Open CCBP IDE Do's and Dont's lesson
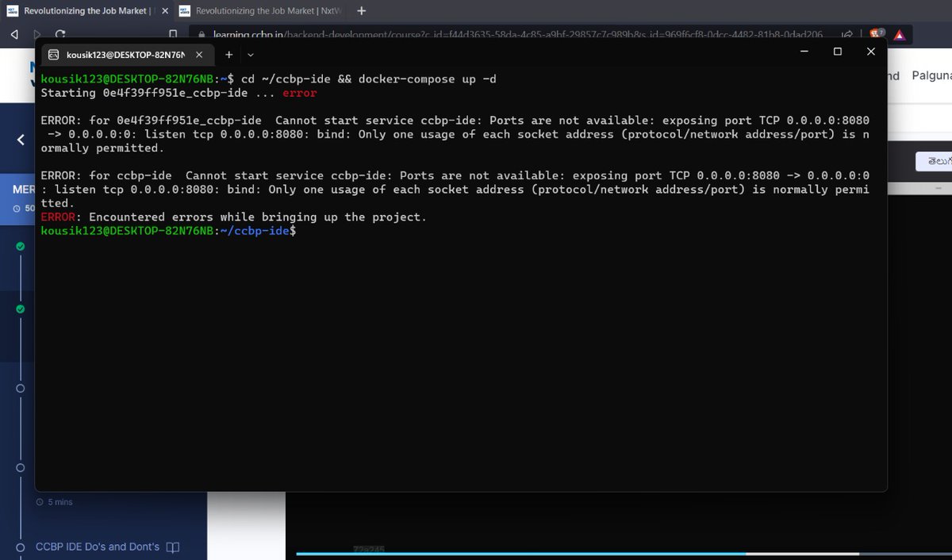 (98, 547)
